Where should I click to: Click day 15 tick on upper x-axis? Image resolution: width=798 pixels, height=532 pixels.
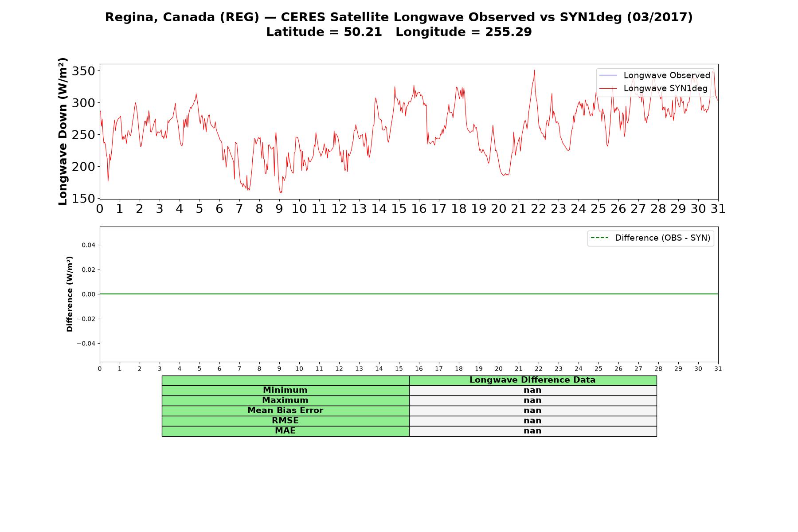pos(399,209)
